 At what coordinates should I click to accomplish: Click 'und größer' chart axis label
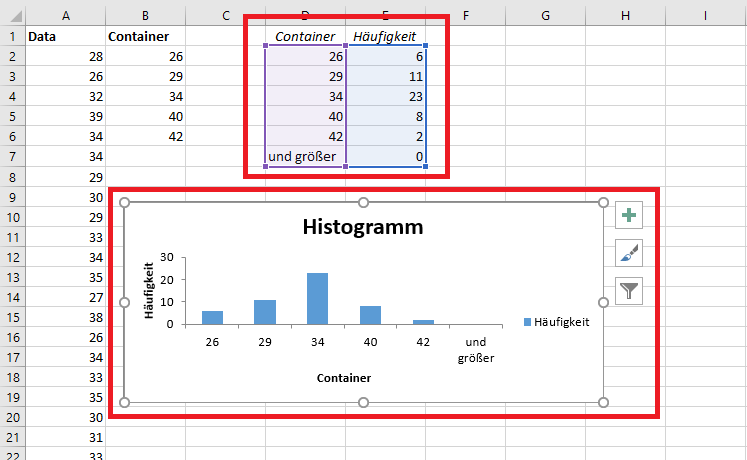(x=476, y=350)
